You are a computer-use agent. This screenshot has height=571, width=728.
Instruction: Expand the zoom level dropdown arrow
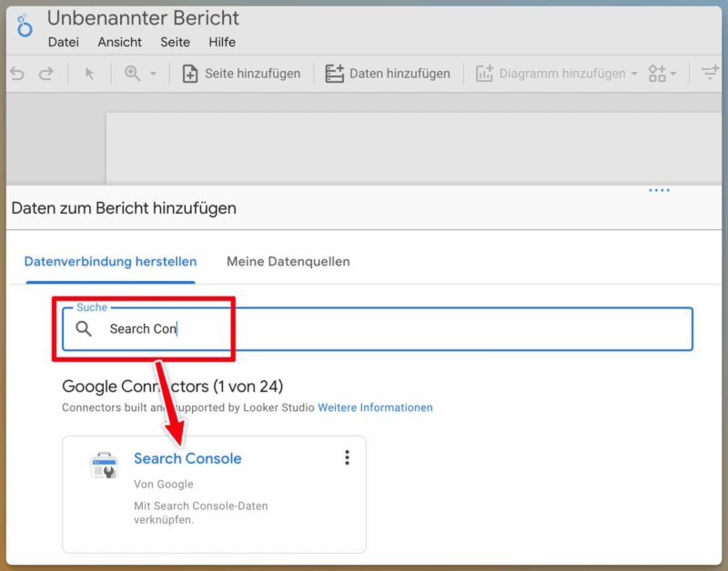151,74
